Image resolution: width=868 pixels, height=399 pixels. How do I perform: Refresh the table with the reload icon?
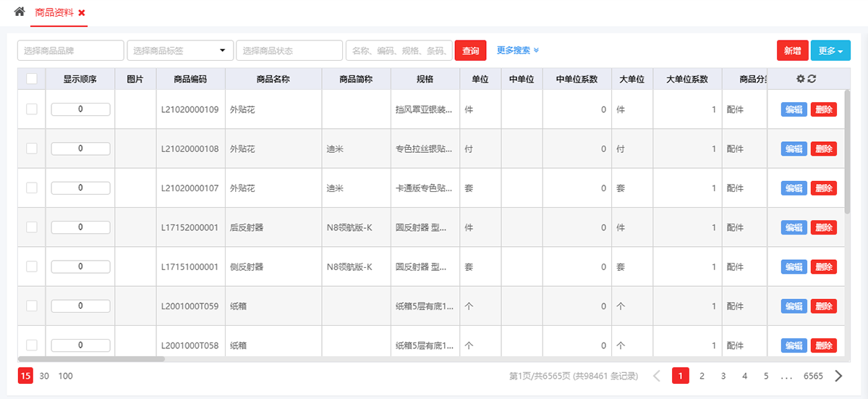pyautogui.click(x=812, y=79)
